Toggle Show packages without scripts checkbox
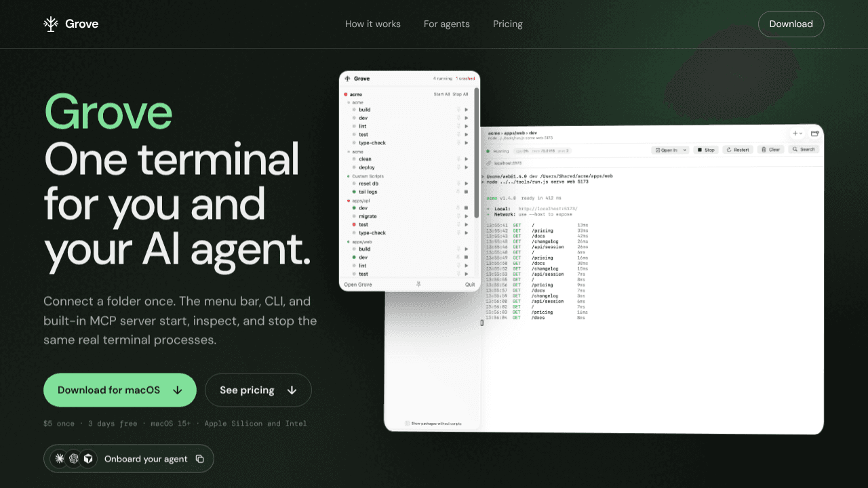This screenshot has height=488, width=868. [408, 423]
